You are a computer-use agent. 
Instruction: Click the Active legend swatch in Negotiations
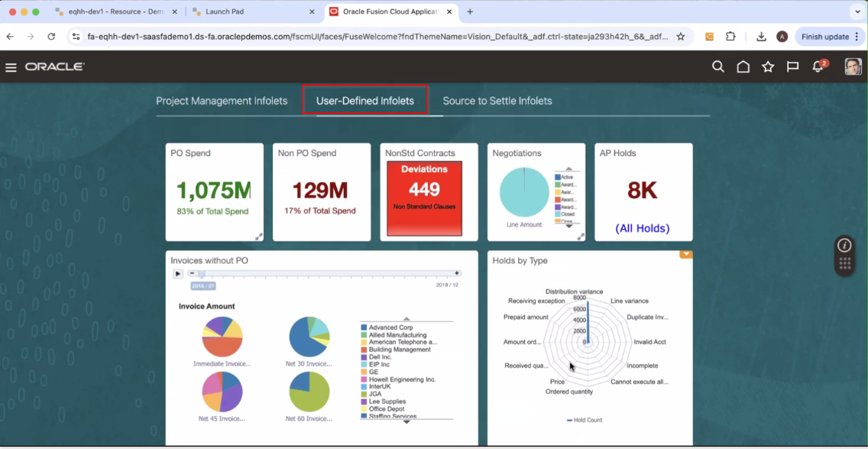(558, 177)
